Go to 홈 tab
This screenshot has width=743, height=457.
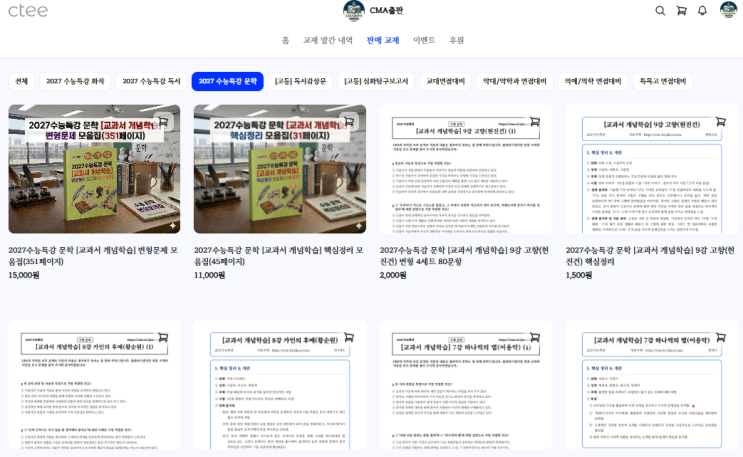[x=285, y=40]
